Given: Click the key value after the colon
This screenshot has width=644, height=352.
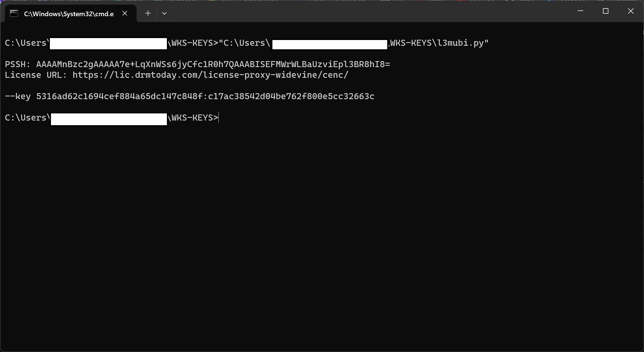Looking at the screenshot, I should 291,96.
